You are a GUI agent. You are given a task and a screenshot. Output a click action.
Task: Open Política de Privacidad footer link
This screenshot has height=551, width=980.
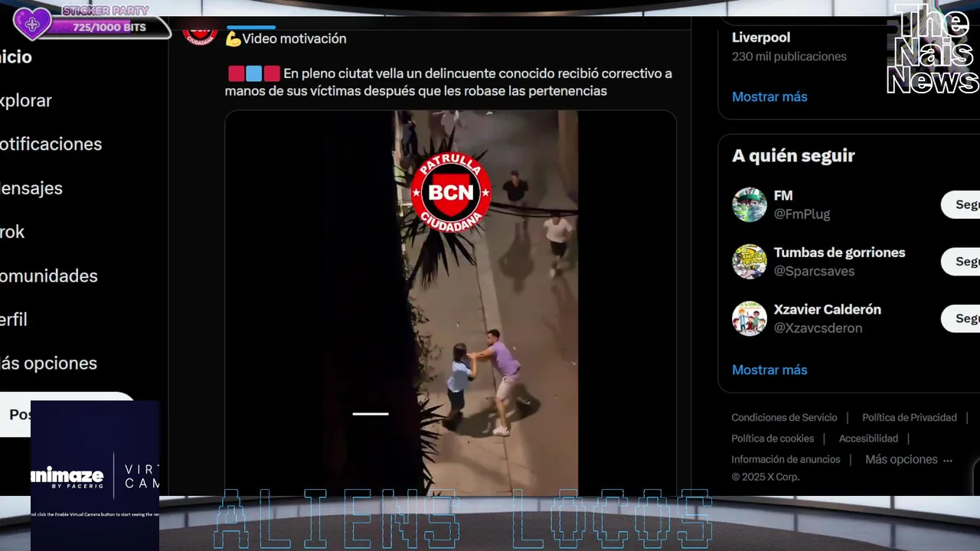[x=910, y=417]
